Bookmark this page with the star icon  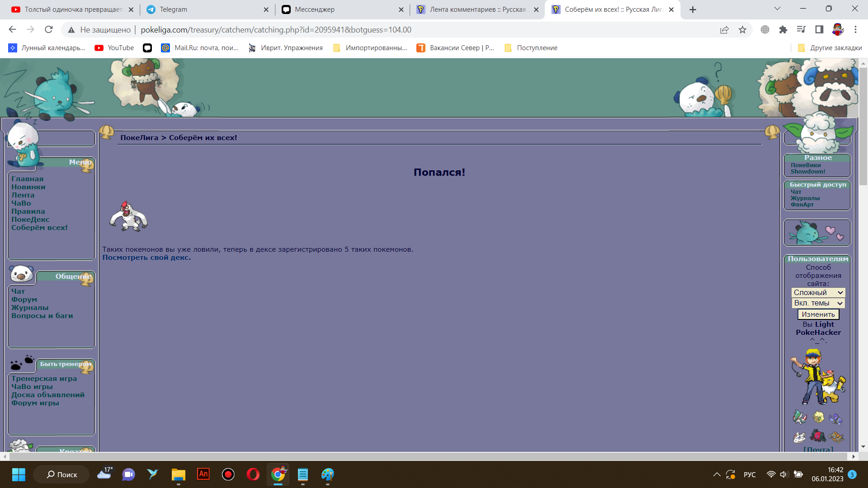[742, 29]
